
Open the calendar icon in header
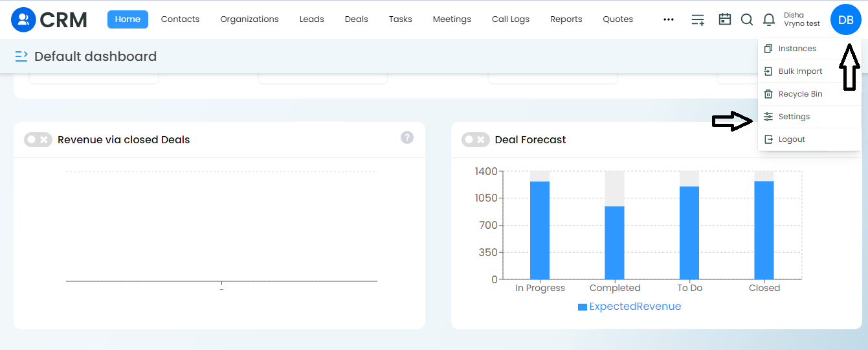point(725,19)
